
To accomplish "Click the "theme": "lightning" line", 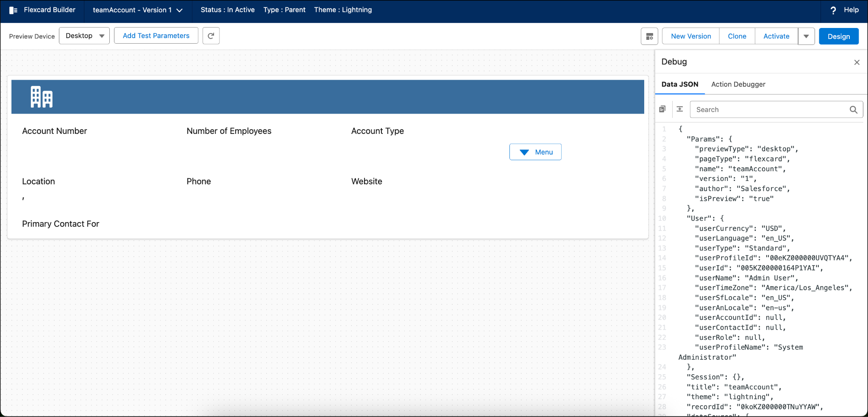I will tap(730, 397).
